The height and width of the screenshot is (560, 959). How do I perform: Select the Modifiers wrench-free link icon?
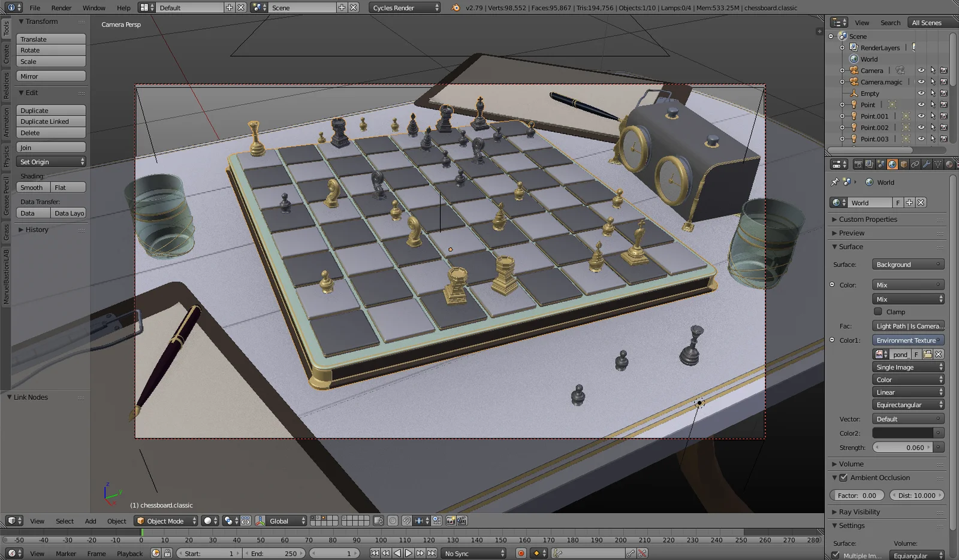915,164
